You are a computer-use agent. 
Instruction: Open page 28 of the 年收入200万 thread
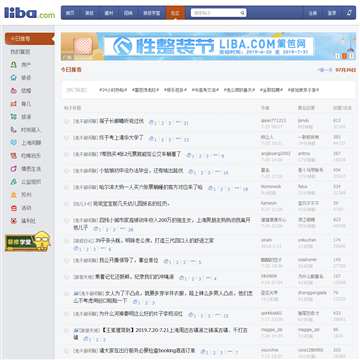(x=131, y=230)
